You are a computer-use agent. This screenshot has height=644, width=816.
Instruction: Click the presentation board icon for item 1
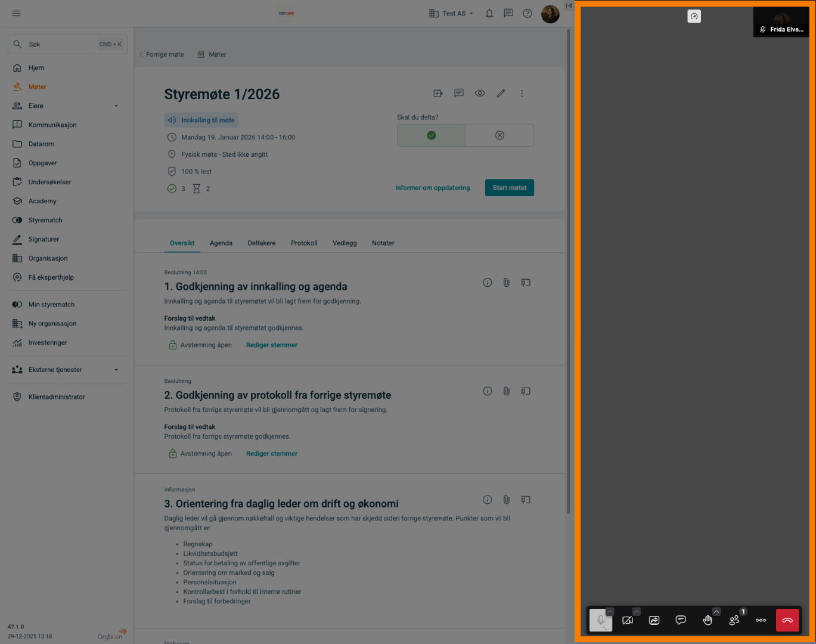pyautogui.click(x=525, y=283)
